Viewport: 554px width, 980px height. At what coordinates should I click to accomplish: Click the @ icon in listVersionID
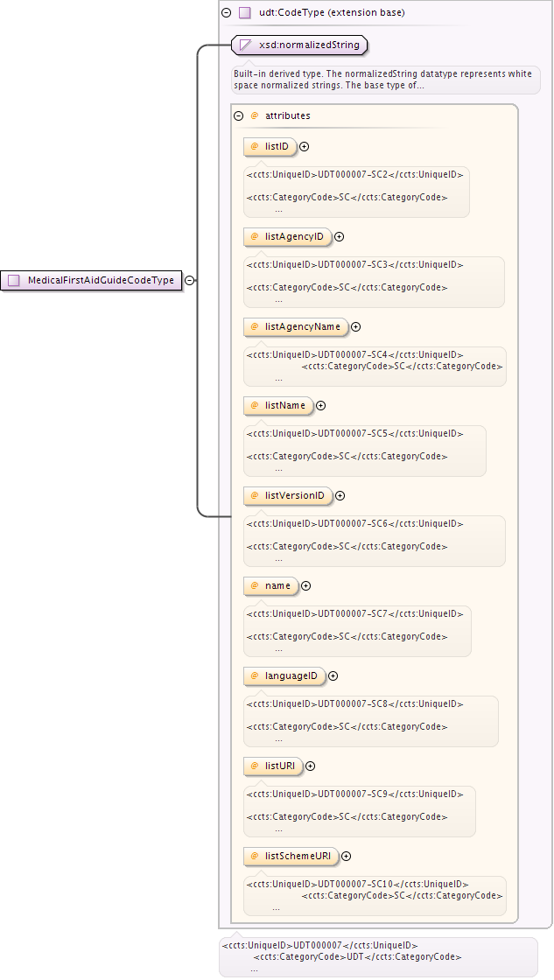coord(255,495)
